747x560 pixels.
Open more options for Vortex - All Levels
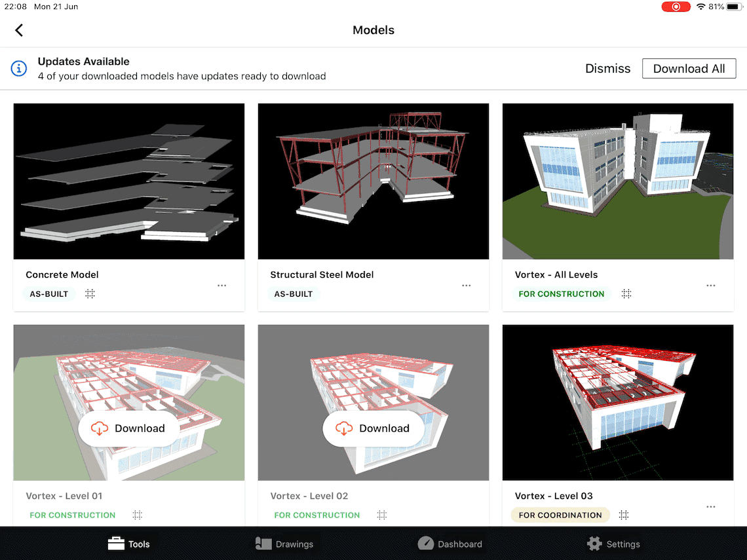point(711,286)
